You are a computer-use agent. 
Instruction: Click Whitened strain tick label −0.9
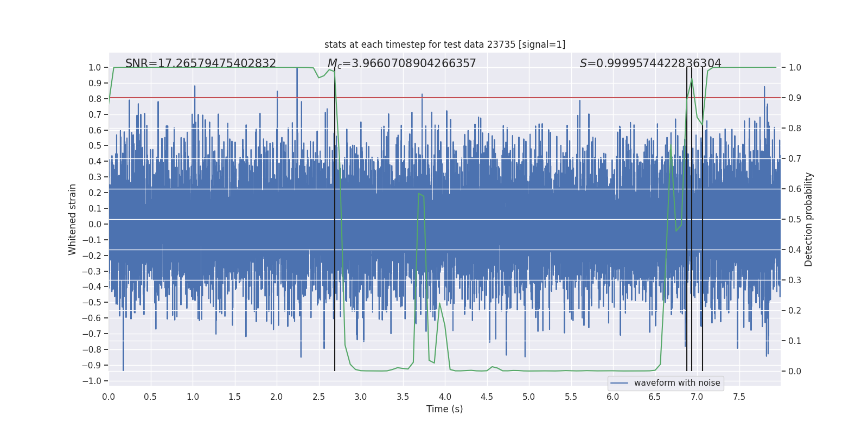point(92,366)
